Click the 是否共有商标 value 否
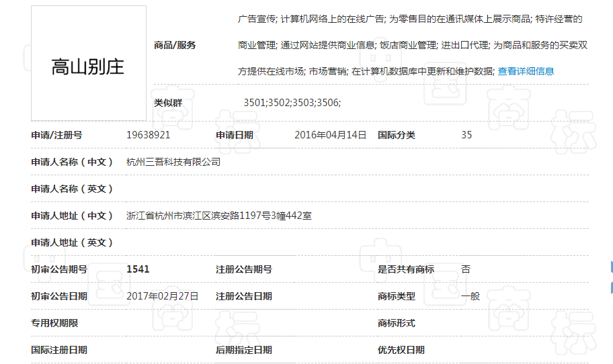This screenshot has width=613, height=364. click(466, 269)
